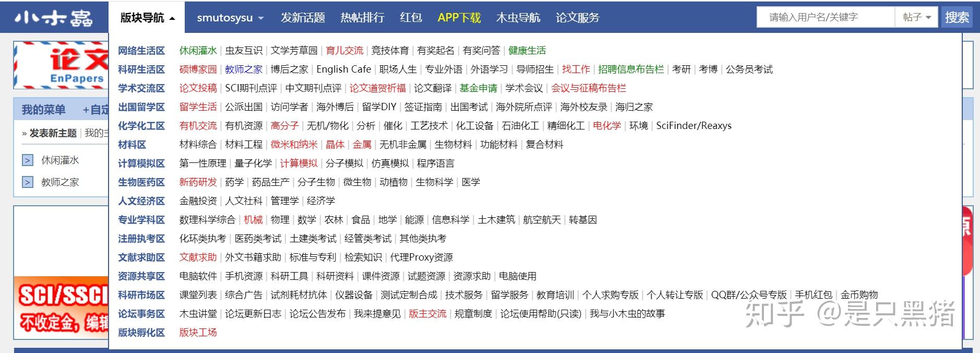Go to the 电脑软件 board
Image resolution: width=980 pixels, height=353 pixels.
(x=198, y=276)
